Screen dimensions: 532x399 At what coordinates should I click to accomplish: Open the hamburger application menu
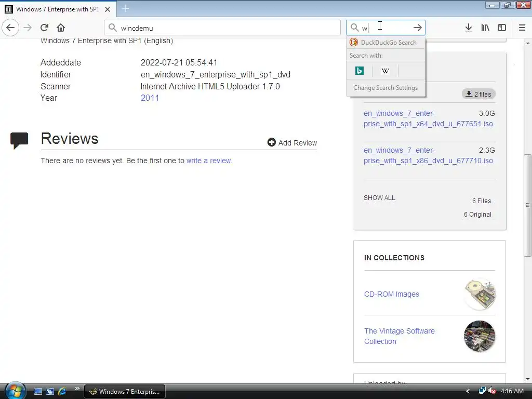[x=522, y=28]
